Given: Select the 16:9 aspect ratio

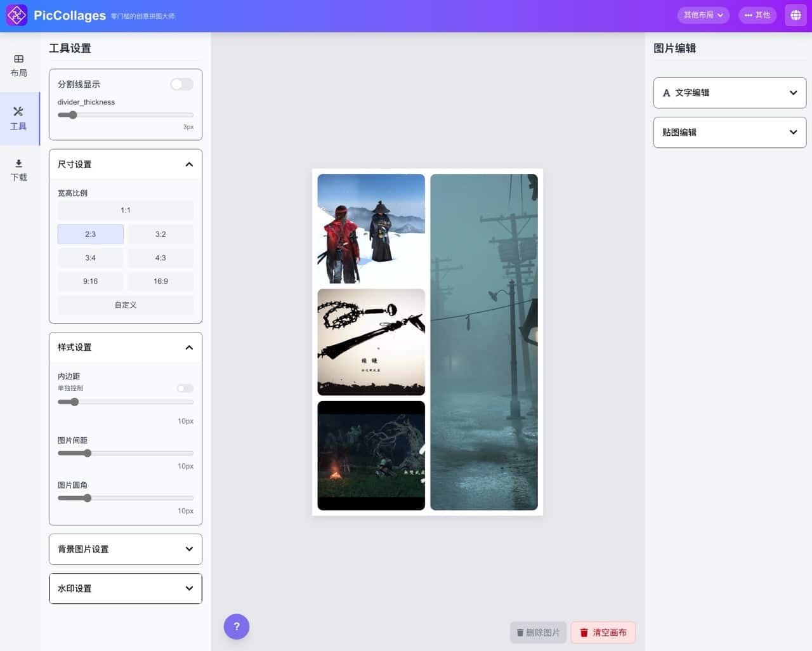Looking at the screenshot, I should point(160,281).
